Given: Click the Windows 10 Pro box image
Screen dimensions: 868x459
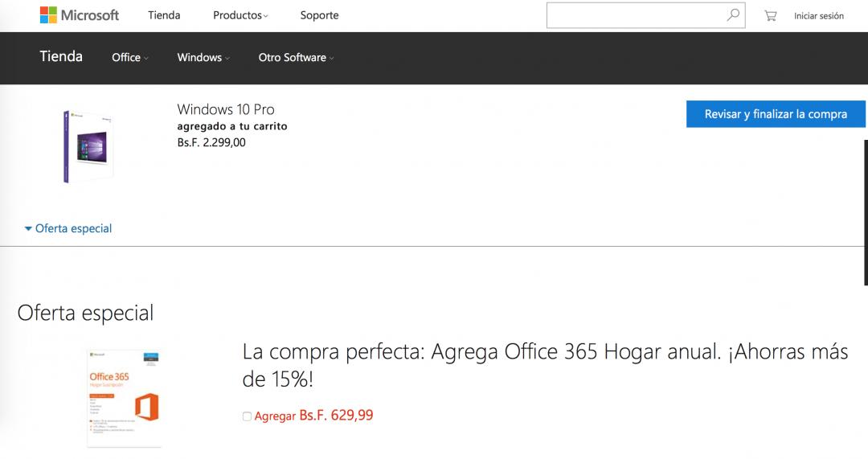Looking at the screenshot, I should point(88,146).
